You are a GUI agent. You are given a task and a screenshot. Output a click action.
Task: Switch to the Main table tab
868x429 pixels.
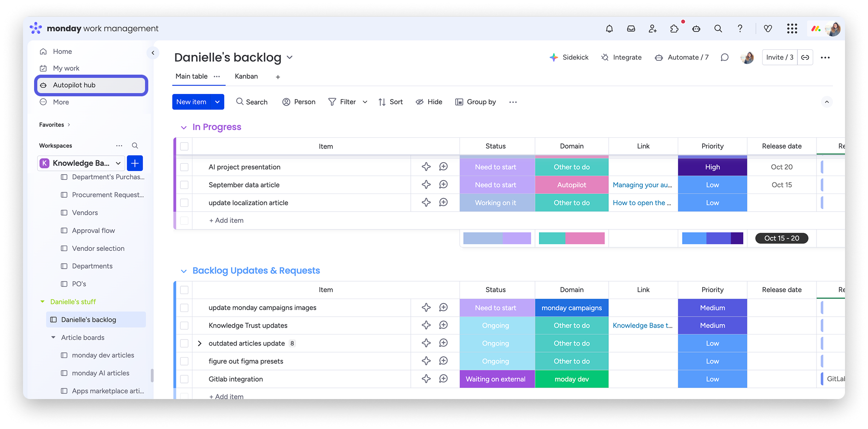[192, 76]
